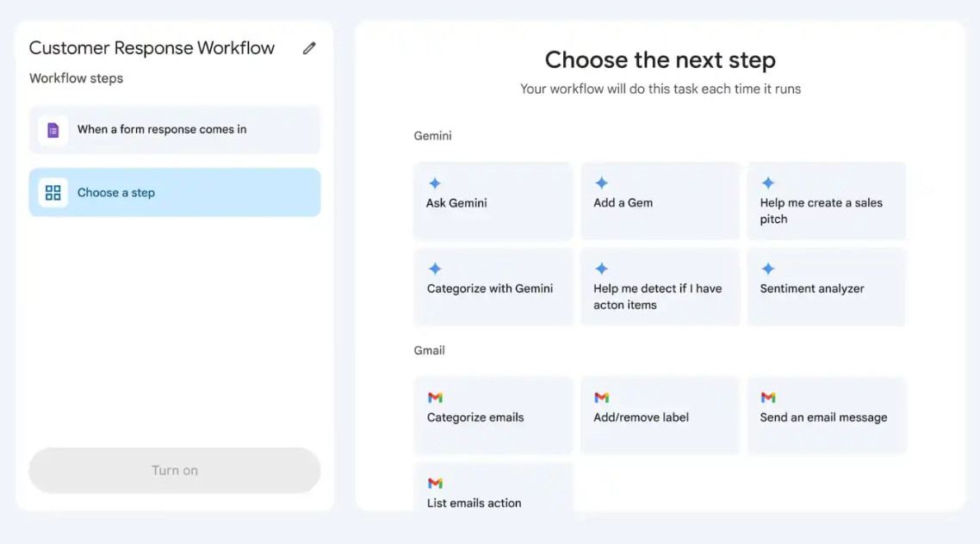This screenshot has width=980, height=544.
Task: Select the Sentiment analyzer step
Action: click(x=826, y=287)
